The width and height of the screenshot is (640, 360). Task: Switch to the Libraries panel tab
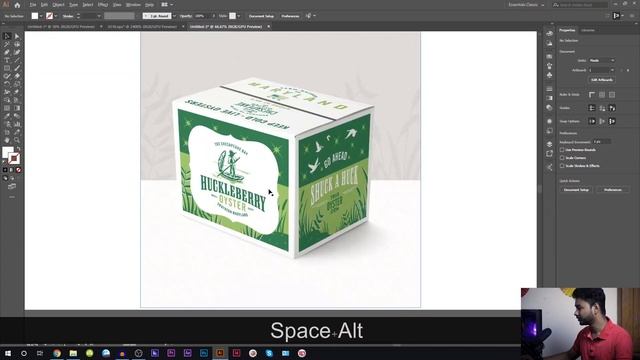click(588, 30)
